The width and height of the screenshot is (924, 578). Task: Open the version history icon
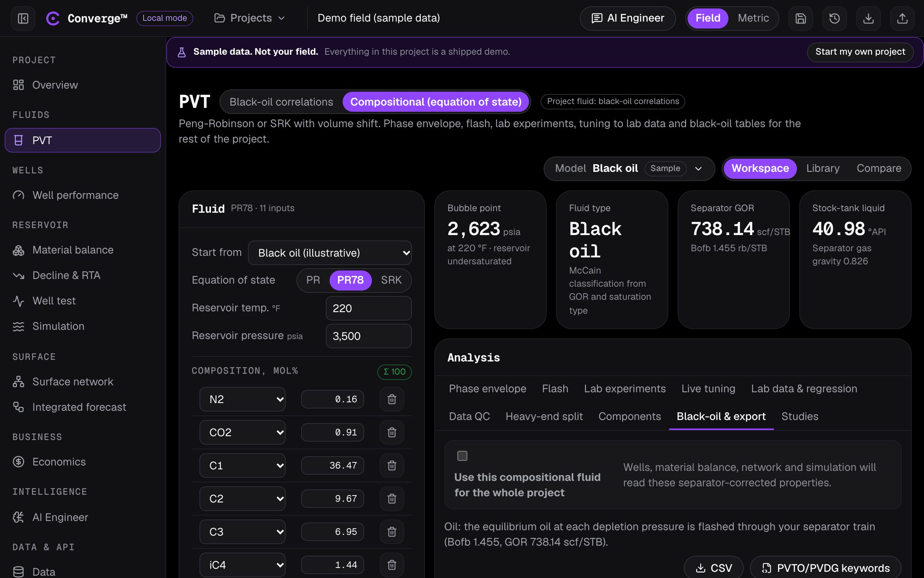point(834,18)
